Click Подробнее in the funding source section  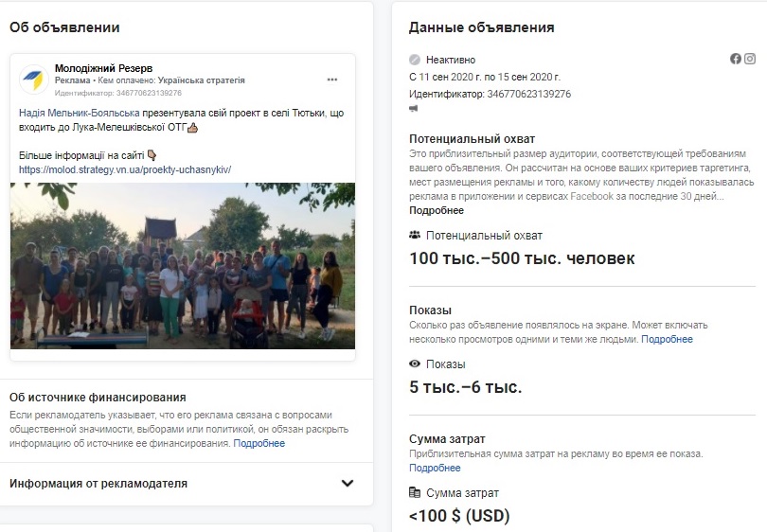[259, 443]
